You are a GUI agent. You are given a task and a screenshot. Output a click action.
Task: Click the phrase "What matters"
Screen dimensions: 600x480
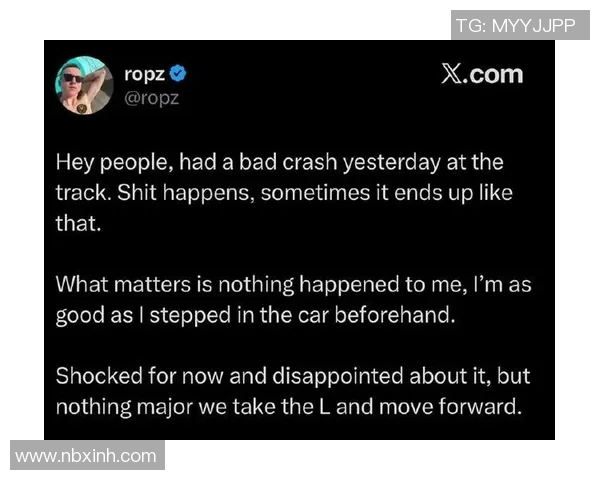pyautogui.click(x=115, y=283)
